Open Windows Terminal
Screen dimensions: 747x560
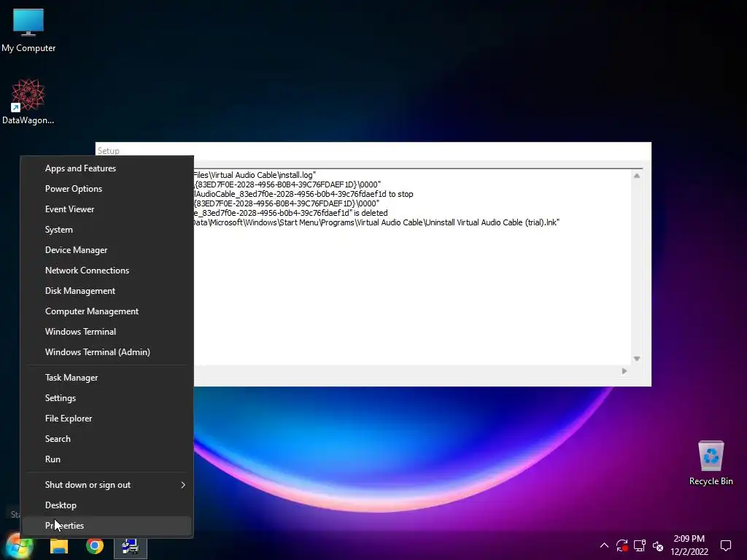point(107,332)
